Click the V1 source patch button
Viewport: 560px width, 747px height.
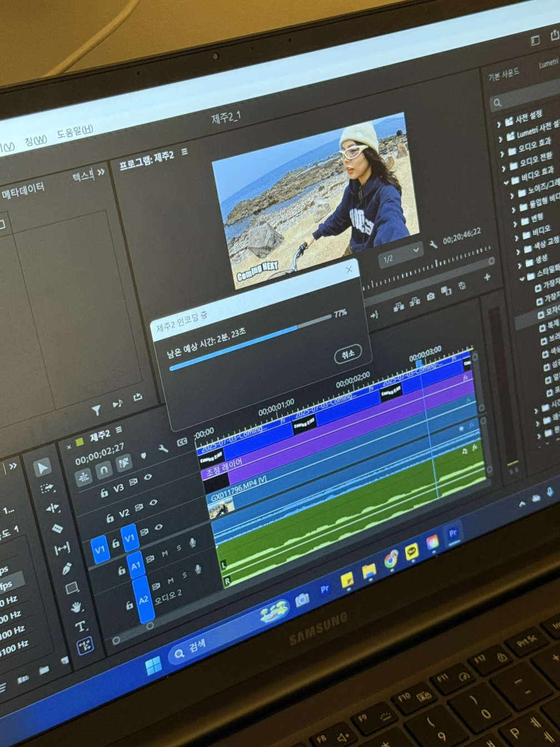(100, 550)
